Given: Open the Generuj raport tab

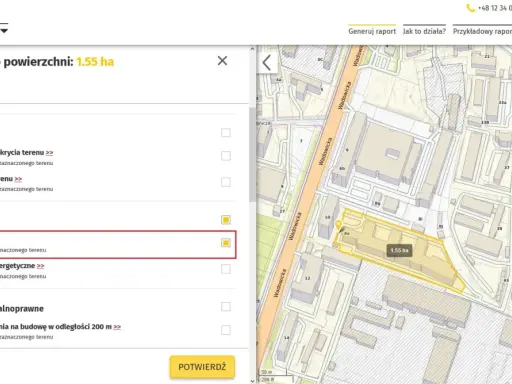Looking at the screenshot, I should coord(372,31).
